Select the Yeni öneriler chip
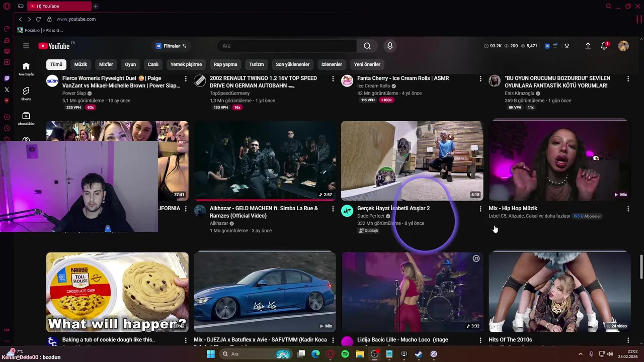 (367, 64)
